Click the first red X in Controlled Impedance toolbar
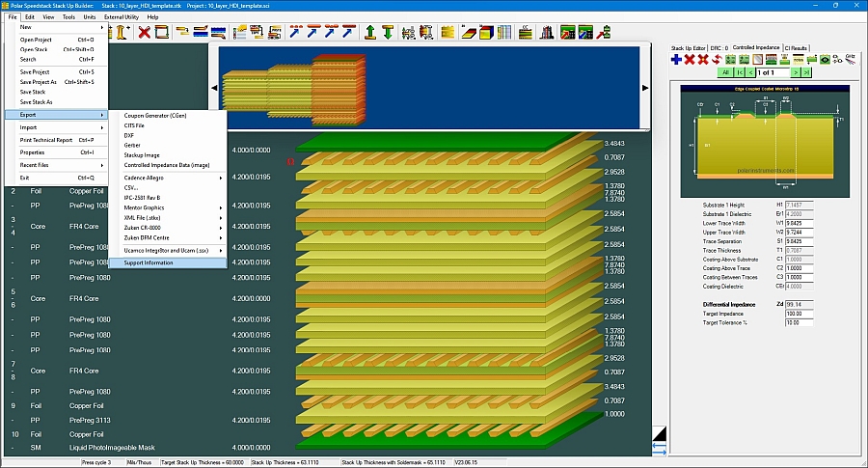Viewport: 868px width, 468px height. 690,59
